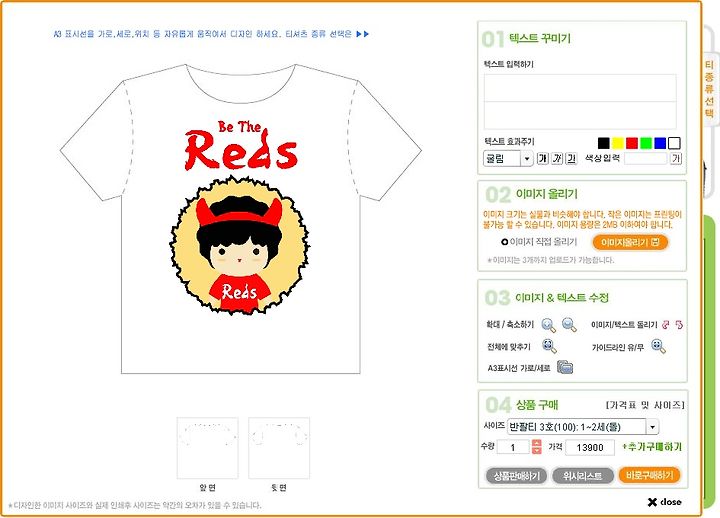Toggle underline text style button
The image size is (720, 518).
pos(571,159)
